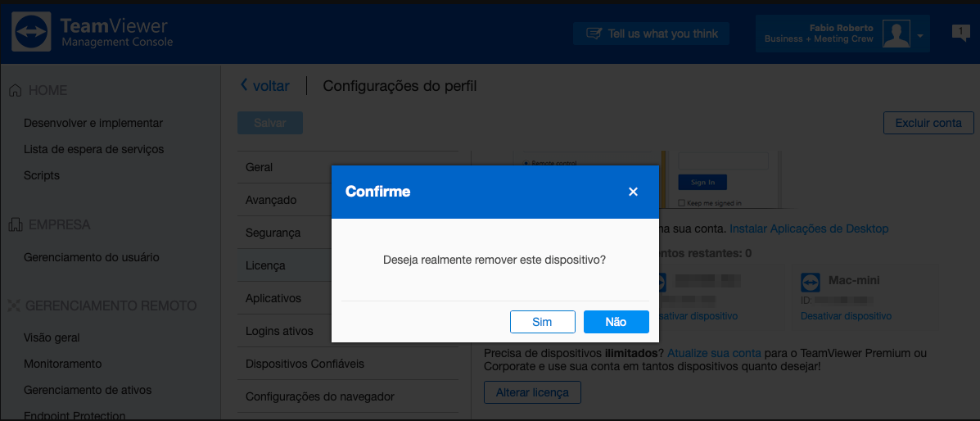
Task: Confirm removal with the Sim button
Action: click(543, 322)
